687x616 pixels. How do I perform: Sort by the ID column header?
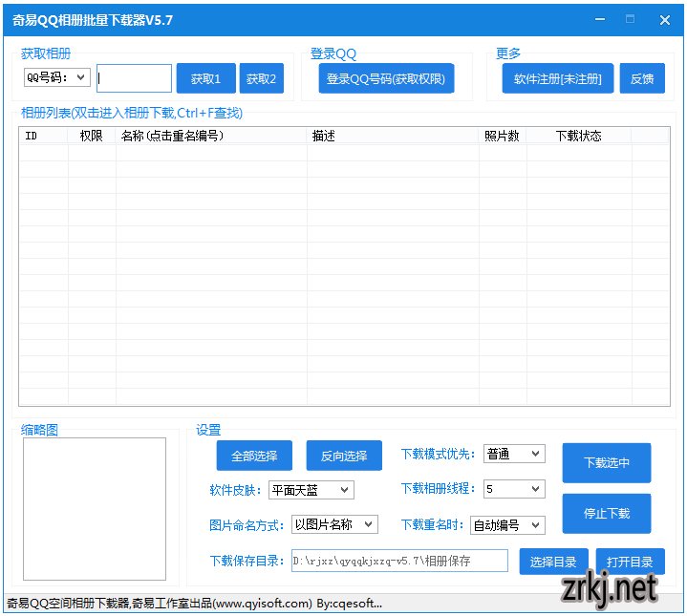(43, 136)
